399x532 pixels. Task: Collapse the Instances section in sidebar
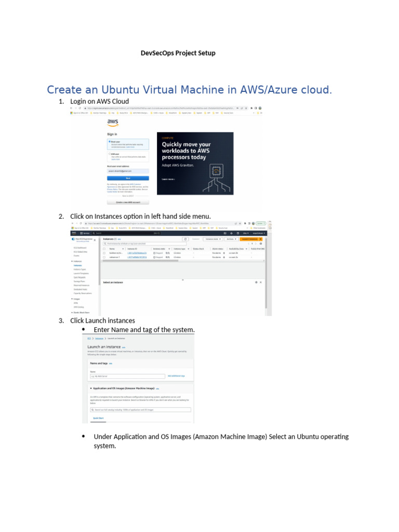tap(72, 261)
